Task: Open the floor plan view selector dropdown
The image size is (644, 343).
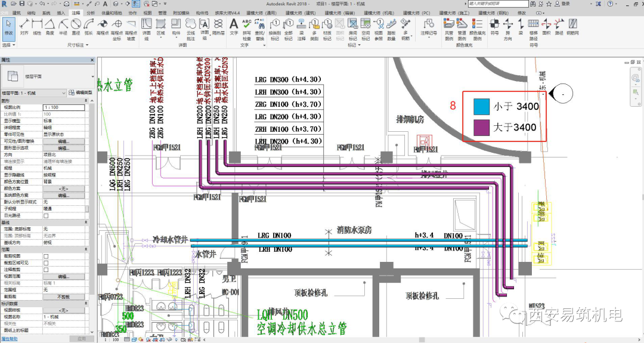Action: click(33, 93)
